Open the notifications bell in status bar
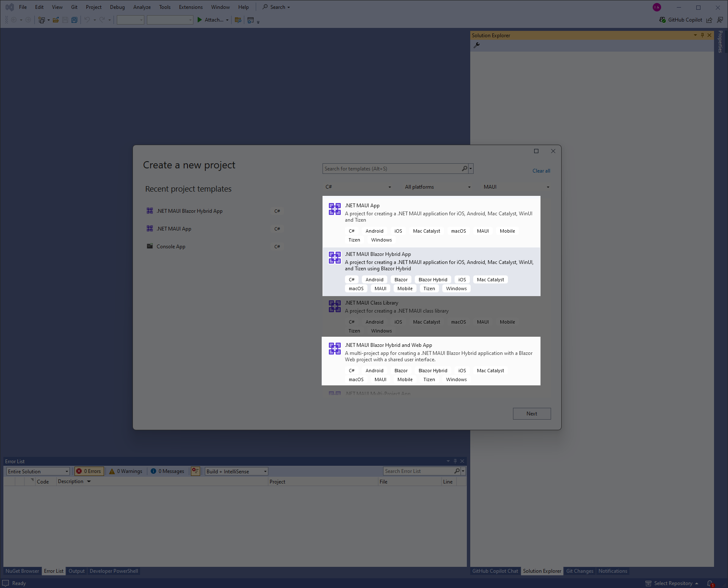 point(710,583)
